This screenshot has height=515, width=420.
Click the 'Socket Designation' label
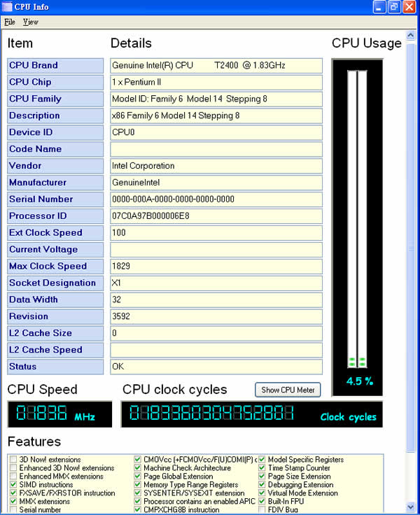pyautogui.click(x=52, y=283)
